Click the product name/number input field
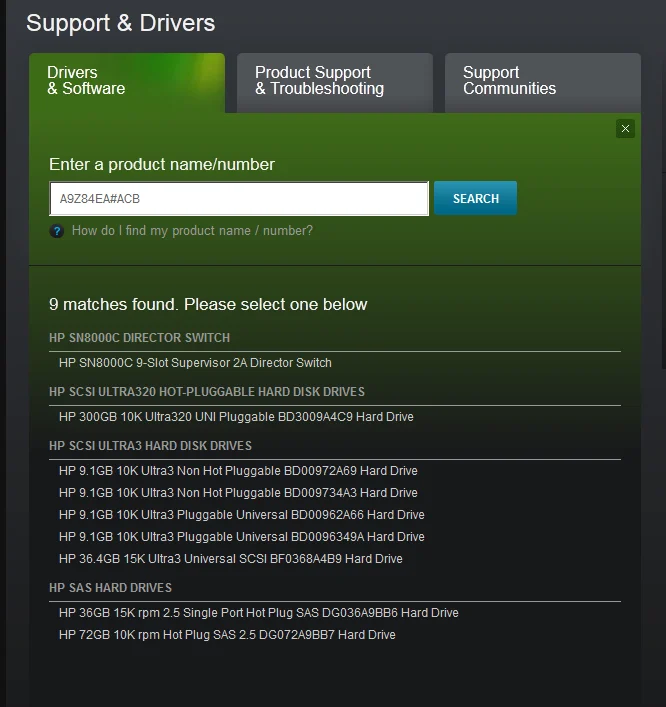666x707 pixels. pos(239,199)
